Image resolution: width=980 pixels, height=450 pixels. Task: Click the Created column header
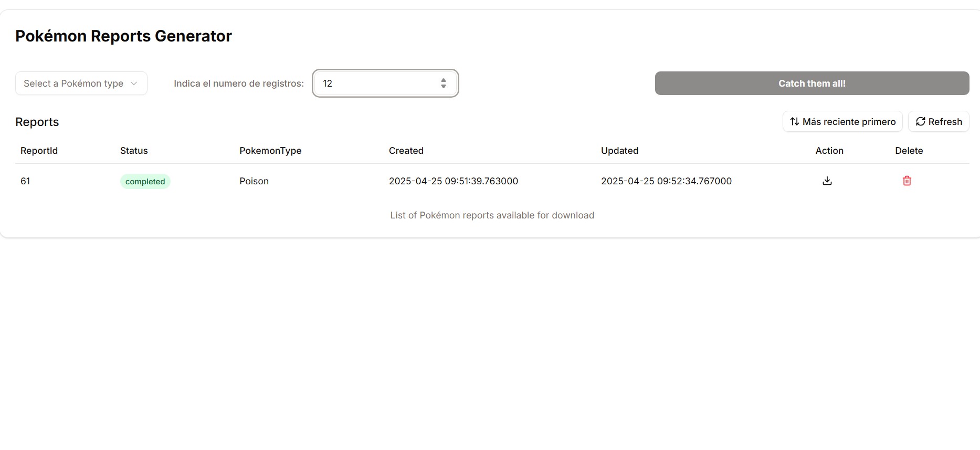click(406, 151)
